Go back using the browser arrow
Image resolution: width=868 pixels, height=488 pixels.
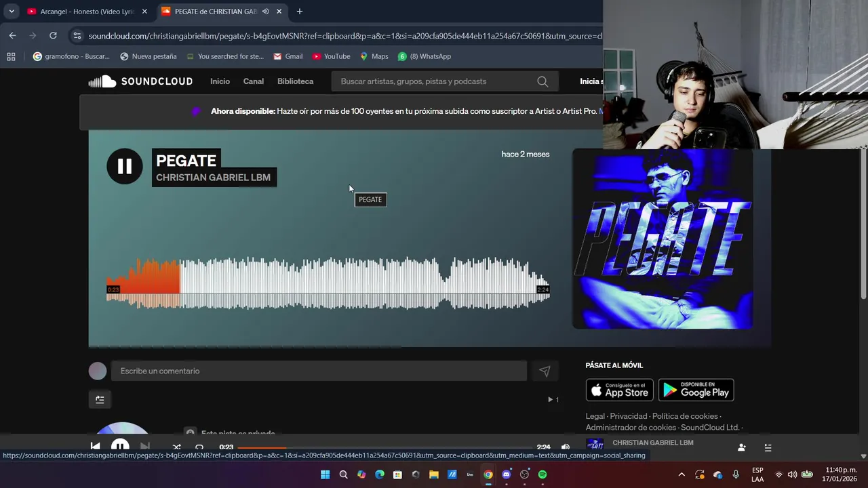12,36
